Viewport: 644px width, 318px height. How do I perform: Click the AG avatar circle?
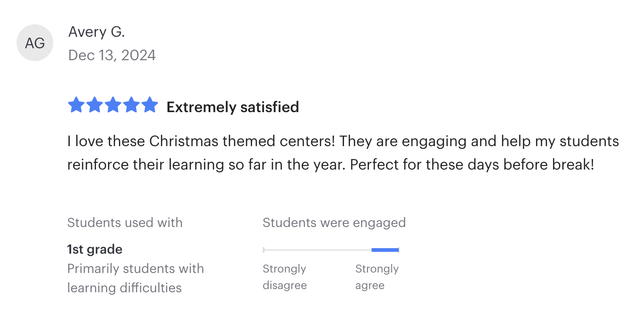[35, 43]
